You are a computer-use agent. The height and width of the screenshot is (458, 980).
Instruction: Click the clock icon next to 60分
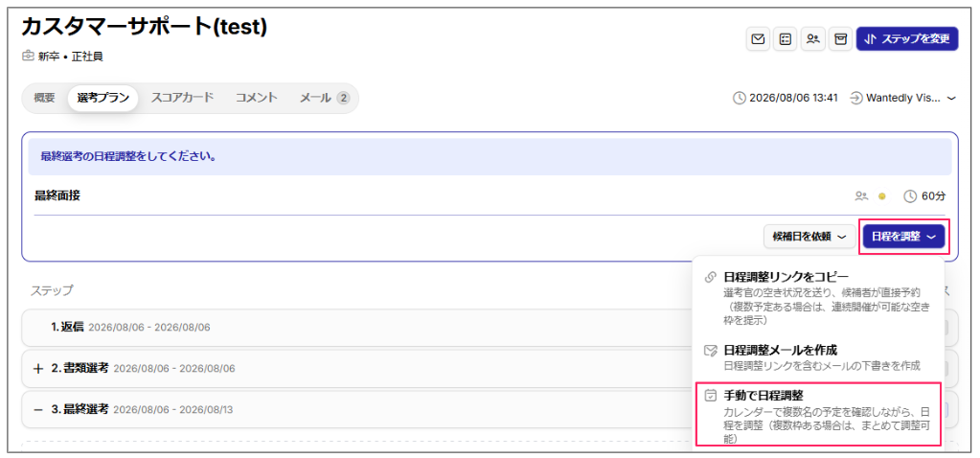[910, 196]
